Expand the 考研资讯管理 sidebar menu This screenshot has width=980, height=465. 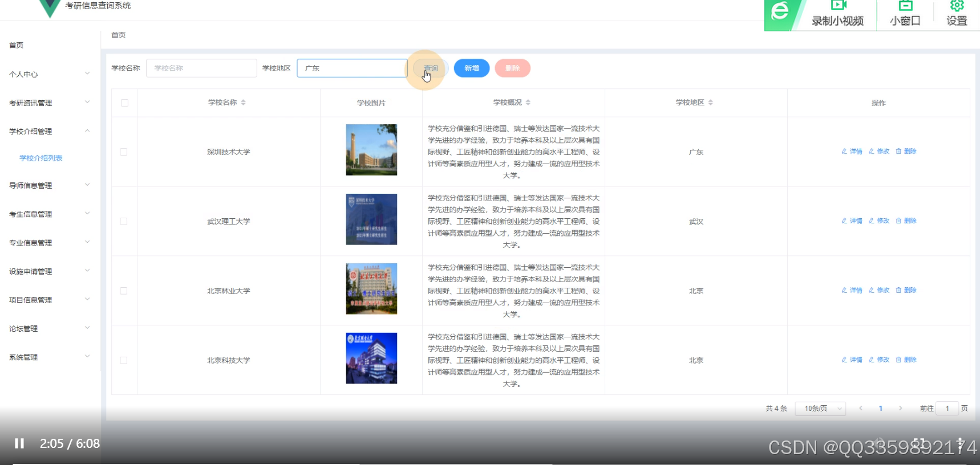50,103
